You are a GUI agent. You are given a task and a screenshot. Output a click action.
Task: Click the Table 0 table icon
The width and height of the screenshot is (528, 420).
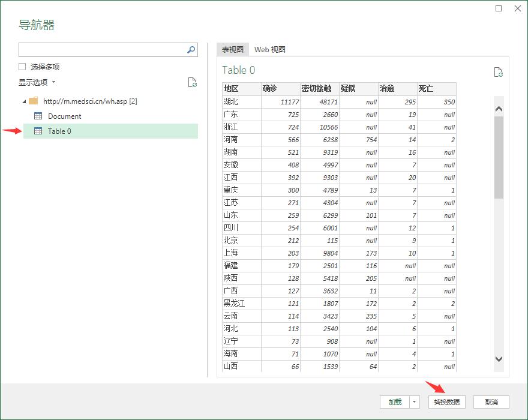pos(38,131)
